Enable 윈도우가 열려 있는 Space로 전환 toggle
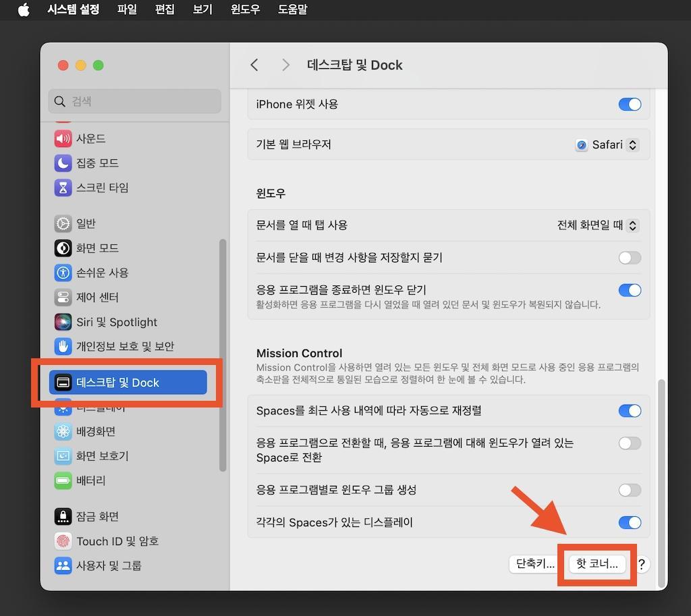The width and height of the screenshot is (691, 616). (x=630, y=443)
